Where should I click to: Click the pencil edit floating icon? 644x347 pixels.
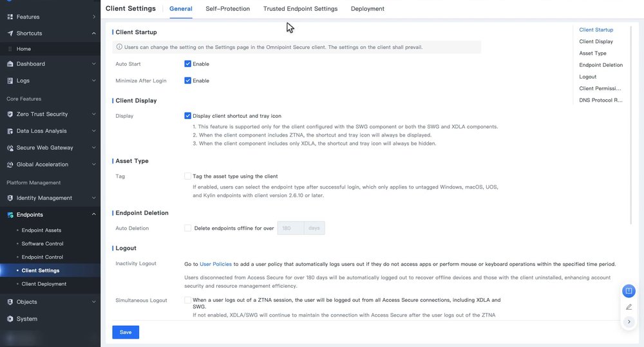tap(629, 306)
